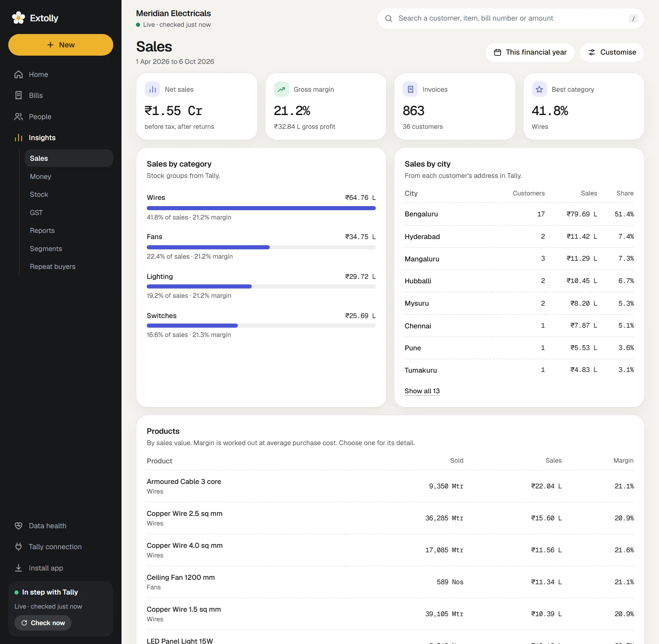Click the Switches category progress bar
The width and height of the screenshot is (659, 644).
(261, 326)
